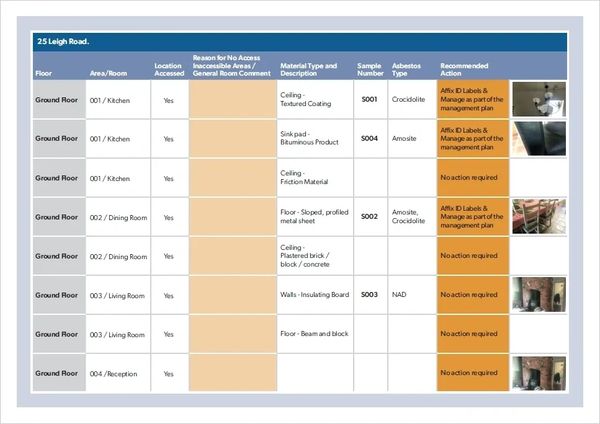600x424 pixels.
Task: Click "No action required" in the Friction Material row
Action: point(469,178)
